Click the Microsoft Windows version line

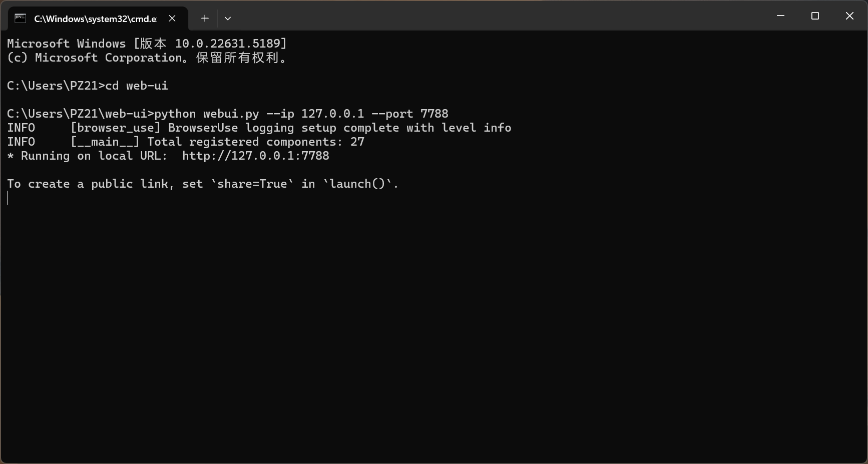tap(147, 44)
